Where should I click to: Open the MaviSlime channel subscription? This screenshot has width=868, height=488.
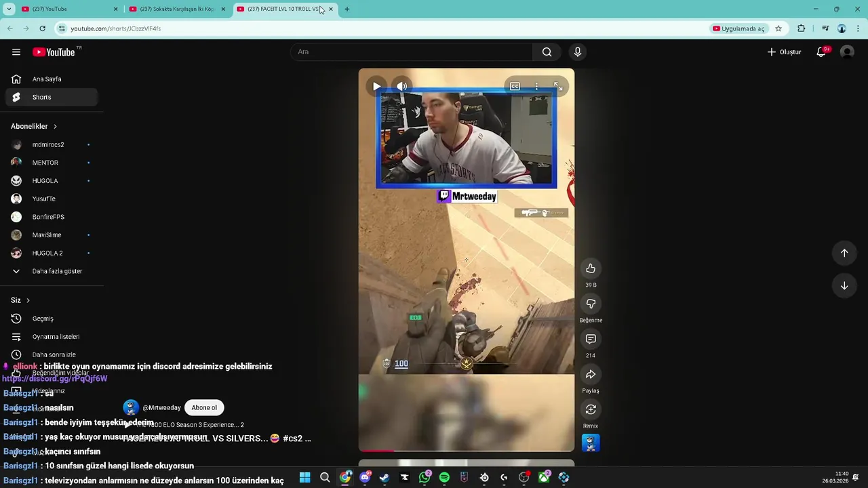tap(52, 235)
